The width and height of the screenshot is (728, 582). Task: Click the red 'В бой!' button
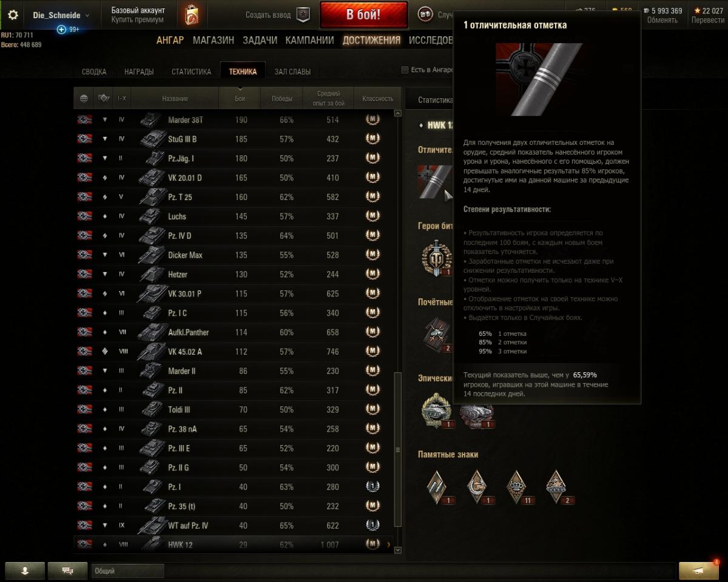coord(363,15)
